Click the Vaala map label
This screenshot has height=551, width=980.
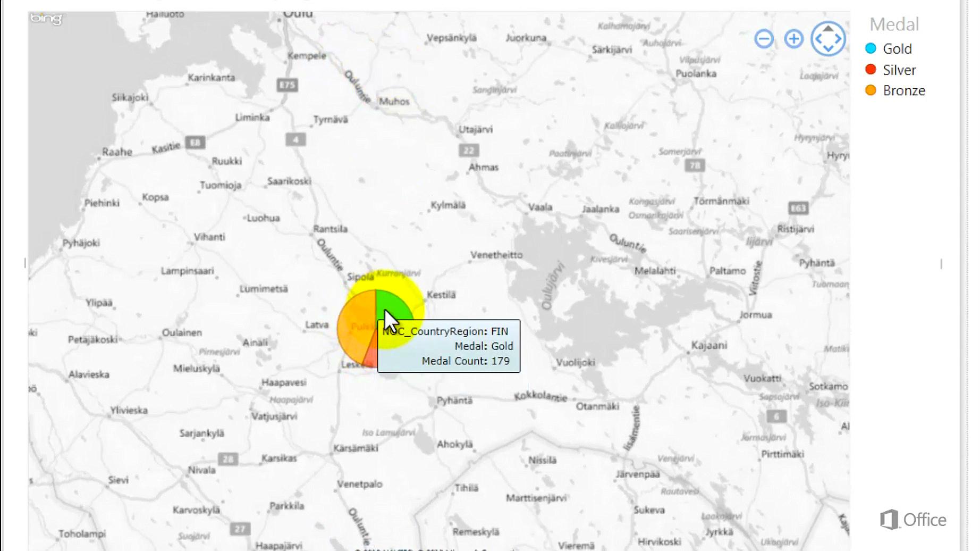coord(540,207)
